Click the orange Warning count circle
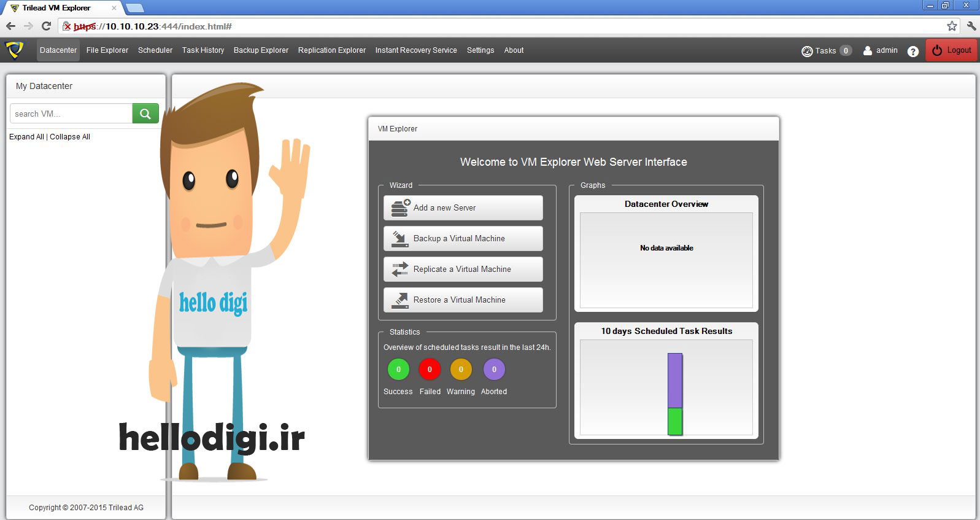The image size is (980, 520). pos(461,370)
